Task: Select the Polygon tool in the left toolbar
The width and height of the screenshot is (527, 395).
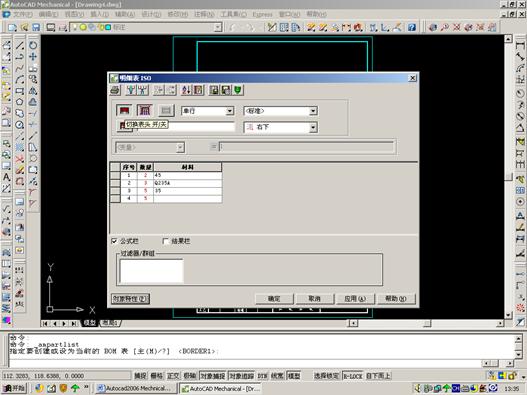Action: pos(20,102)
